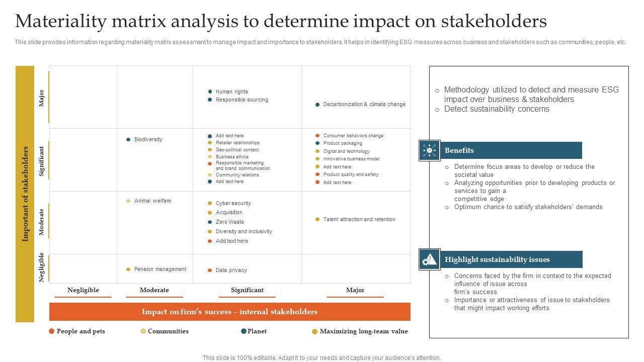Click Add text here under Diversity and inclusivity
This screenshot has width=644, height=362.
tap(231, 241)
